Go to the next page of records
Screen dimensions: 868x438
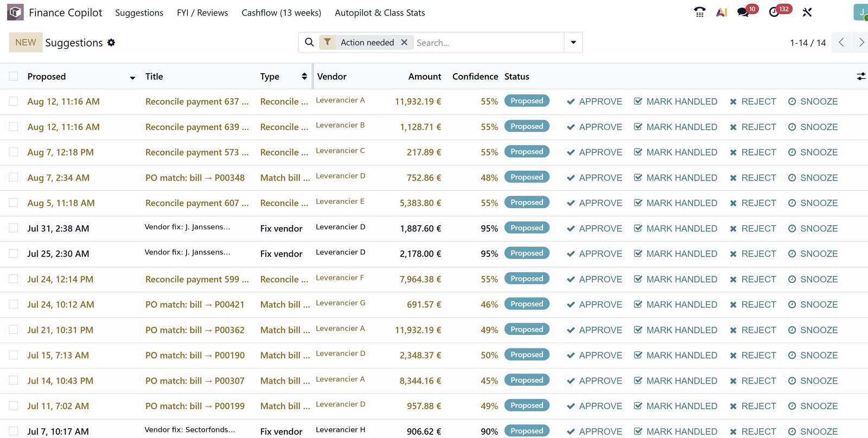click(861, 42)
